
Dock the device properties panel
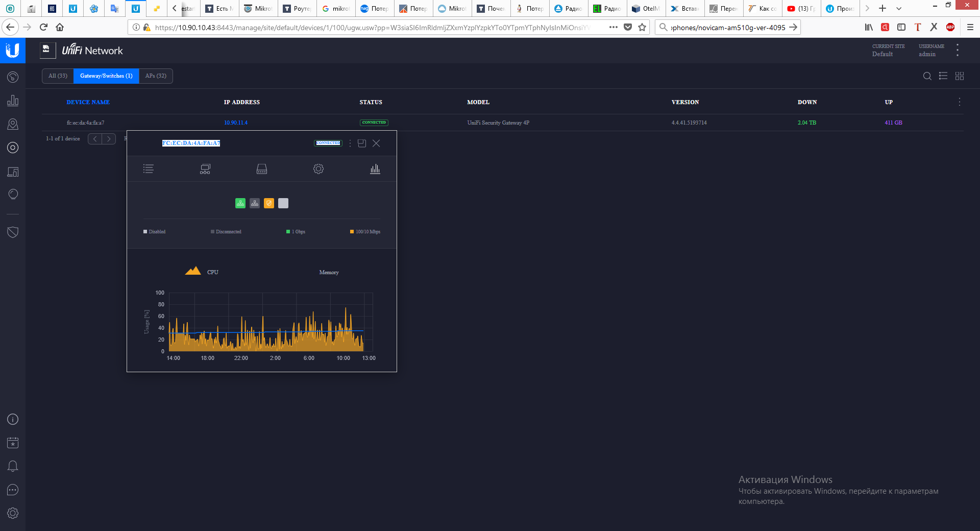(x=362, y=143)
